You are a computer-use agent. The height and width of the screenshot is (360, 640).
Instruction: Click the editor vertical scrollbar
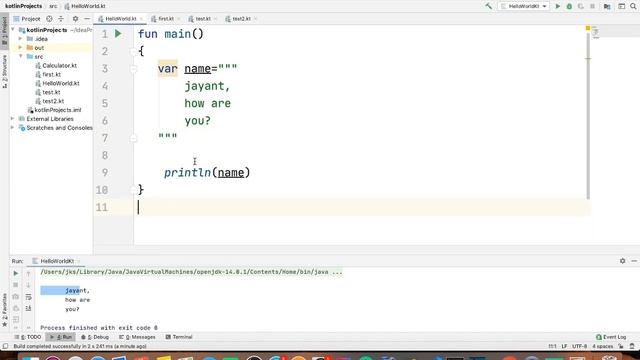(x=588, y=116)
